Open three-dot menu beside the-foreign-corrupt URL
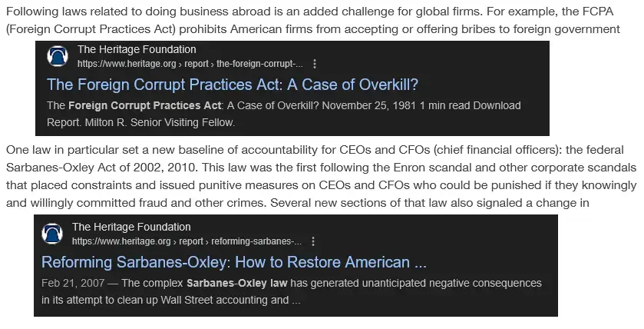 pyautogui.click(x=315, y=64)
